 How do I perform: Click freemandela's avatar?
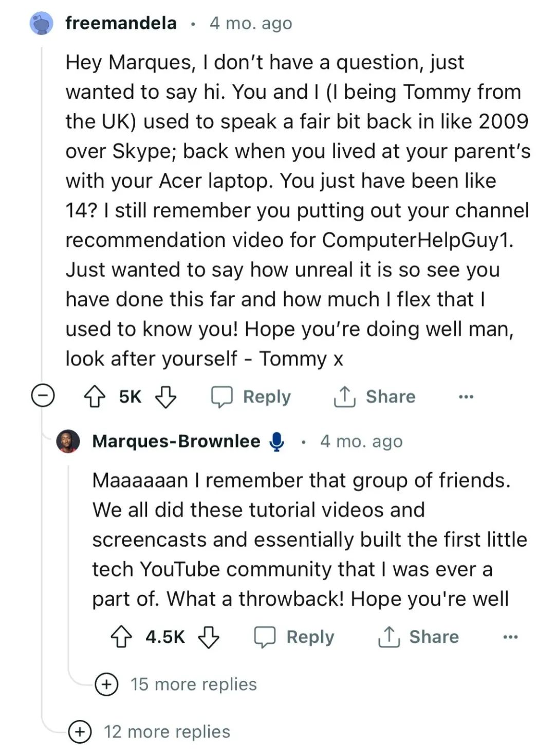42,24
